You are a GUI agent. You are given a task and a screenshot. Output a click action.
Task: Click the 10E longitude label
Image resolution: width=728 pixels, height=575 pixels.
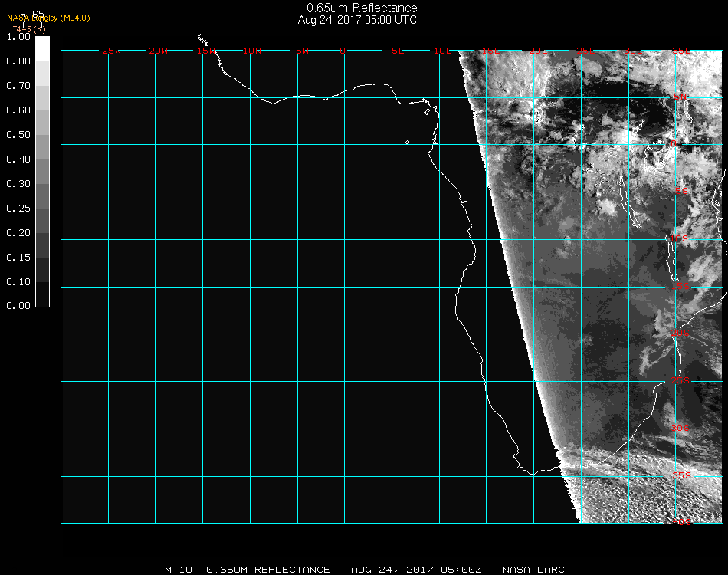[442, 51]
